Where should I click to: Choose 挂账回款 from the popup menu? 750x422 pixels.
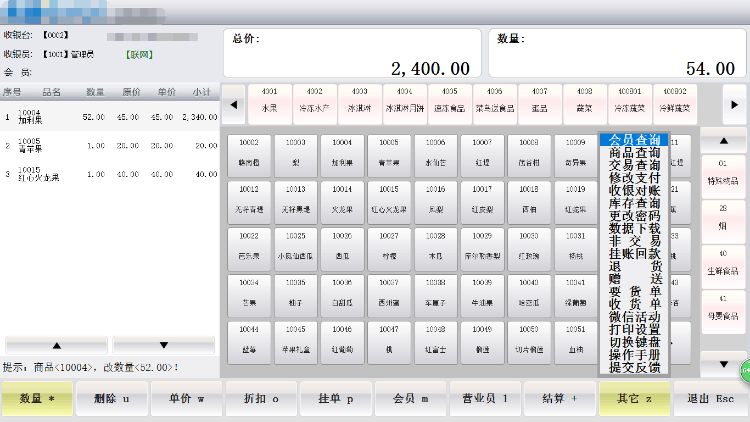[x=634, y=254]
